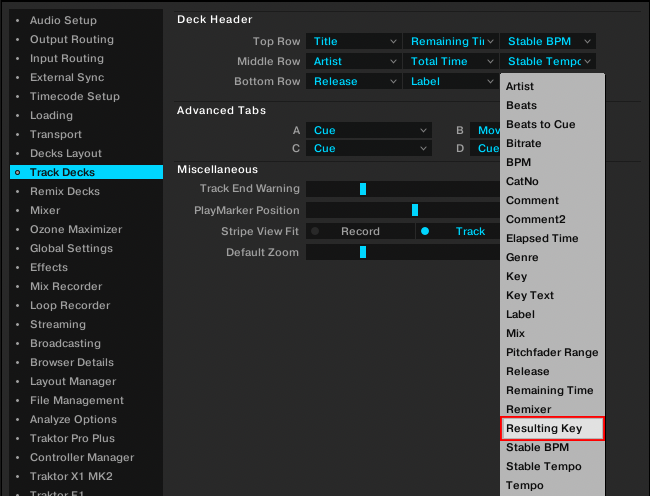Screen dimensions: 650x496
Task: Select Resulting Key from the dropdown list
Action: [552, 428]
